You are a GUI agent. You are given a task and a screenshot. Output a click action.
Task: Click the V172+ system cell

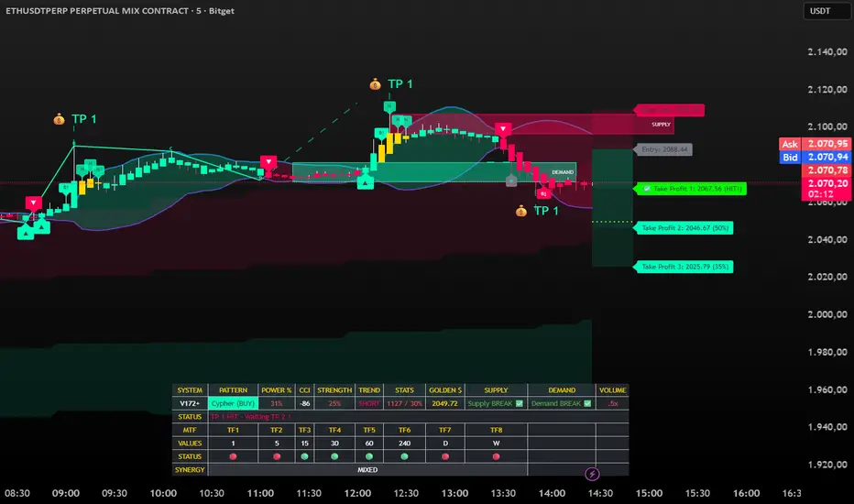[190, 404]
